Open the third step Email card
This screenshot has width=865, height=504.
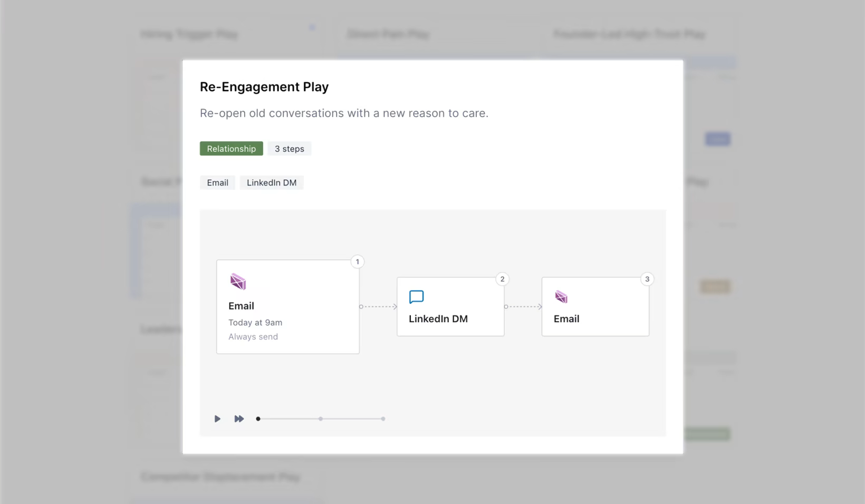point(595,307)
